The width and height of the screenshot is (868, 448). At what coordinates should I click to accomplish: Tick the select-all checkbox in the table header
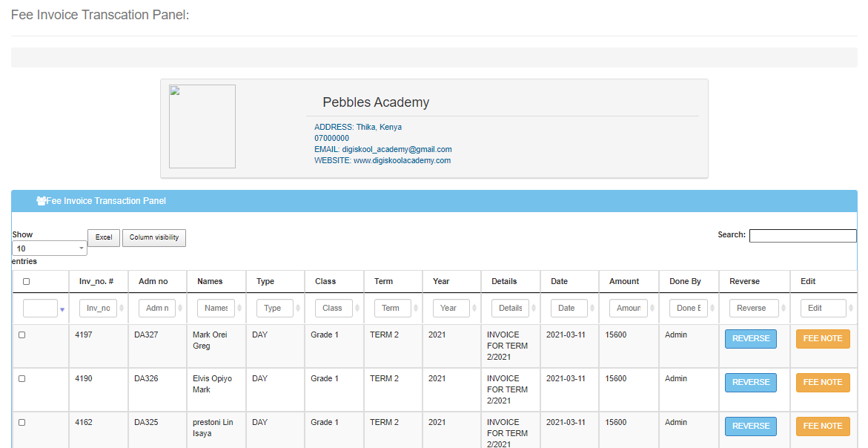[x=27, y=282]
